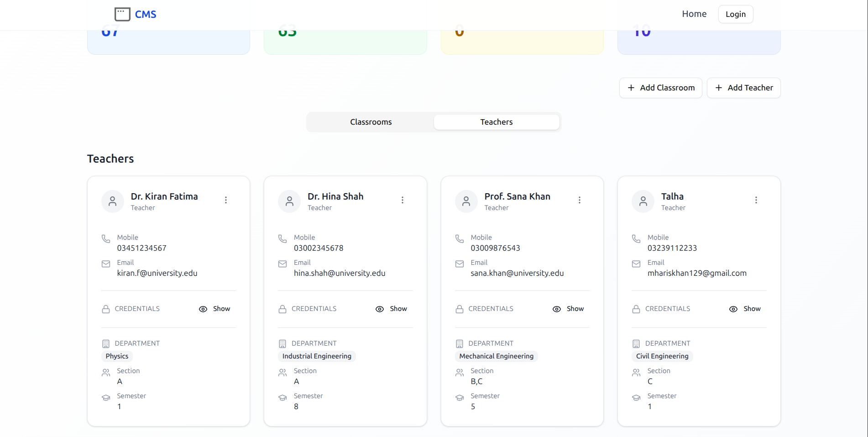Screen dimensions: 868x437
Task: Click Prof. Sana Khan's avatar icon
Action: [x=466, y=201]
